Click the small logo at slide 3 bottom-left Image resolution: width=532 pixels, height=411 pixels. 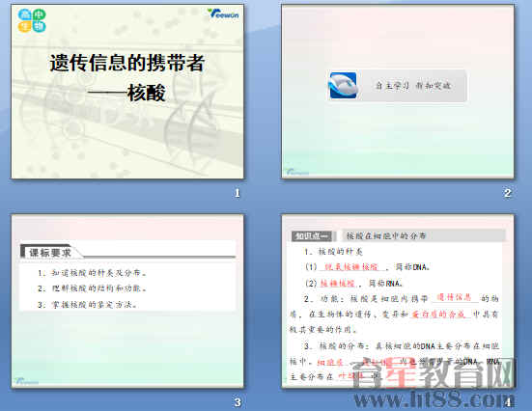point(26,381)
